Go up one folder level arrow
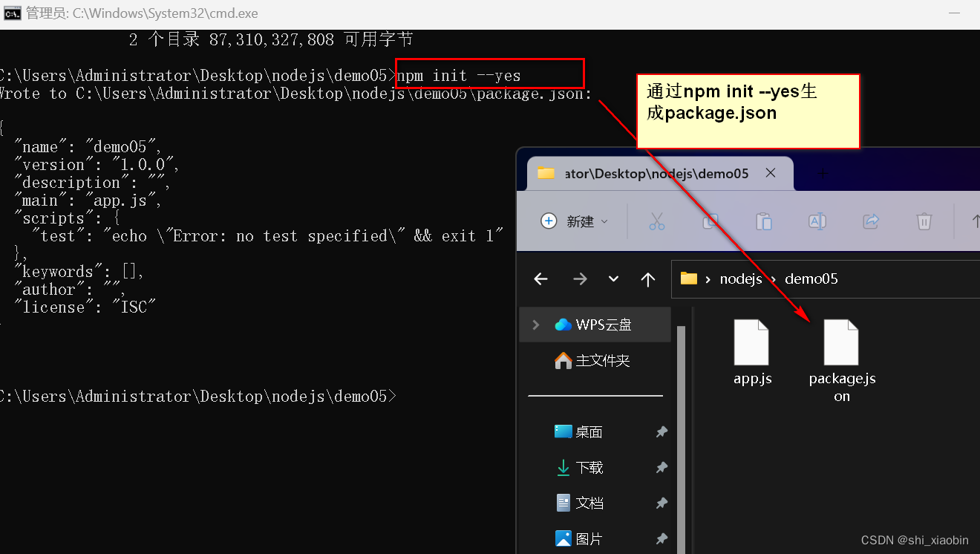This screenshot has width=980, height=554. tap(648, 279)
